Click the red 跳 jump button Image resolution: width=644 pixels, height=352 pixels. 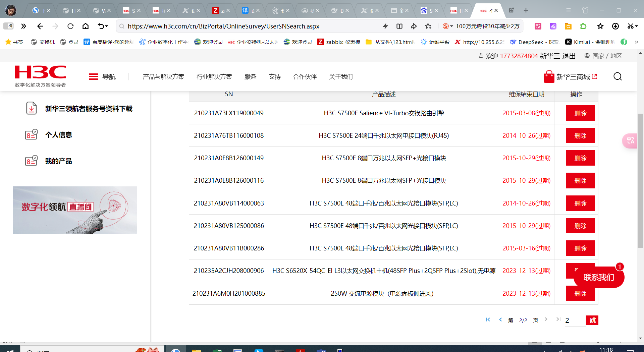tap(592, 320)
